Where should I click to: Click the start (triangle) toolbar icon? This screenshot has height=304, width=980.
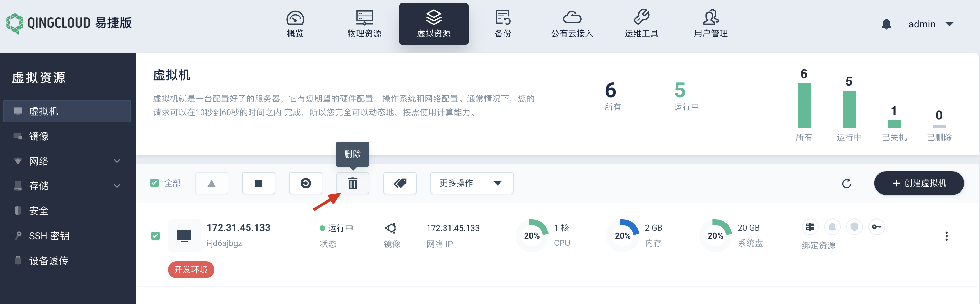click(212, 184)
